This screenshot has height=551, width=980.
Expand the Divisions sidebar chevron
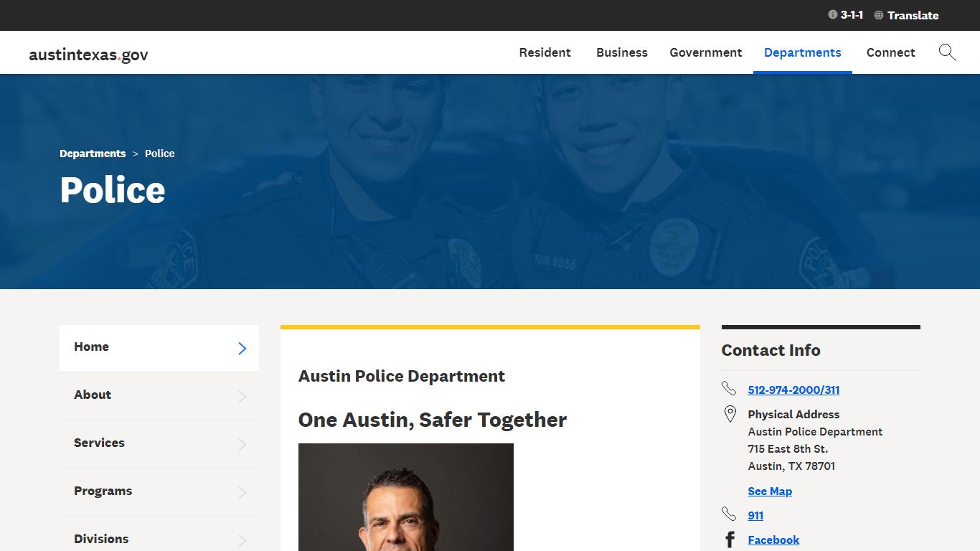click(242, 541)
